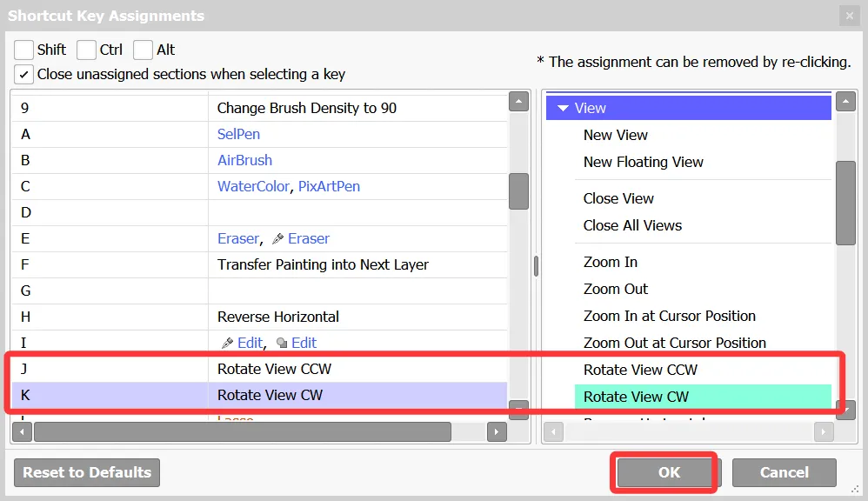
Task: Select empty key row G
Action: pos(259,291)
